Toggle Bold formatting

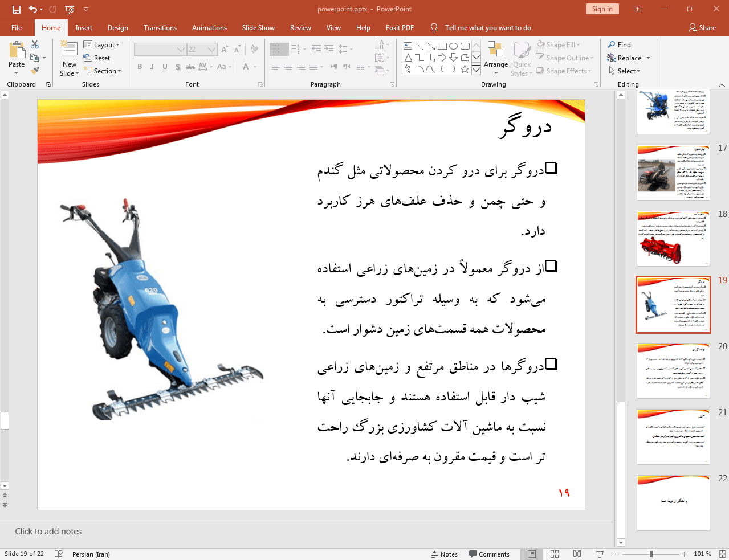pos(140,67)
